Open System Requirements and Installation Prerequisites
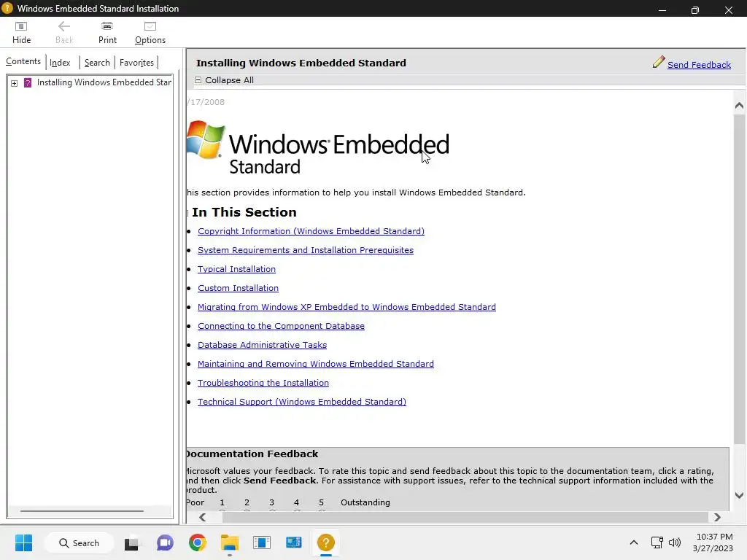747x560 pixels. [x=306, y=250]
